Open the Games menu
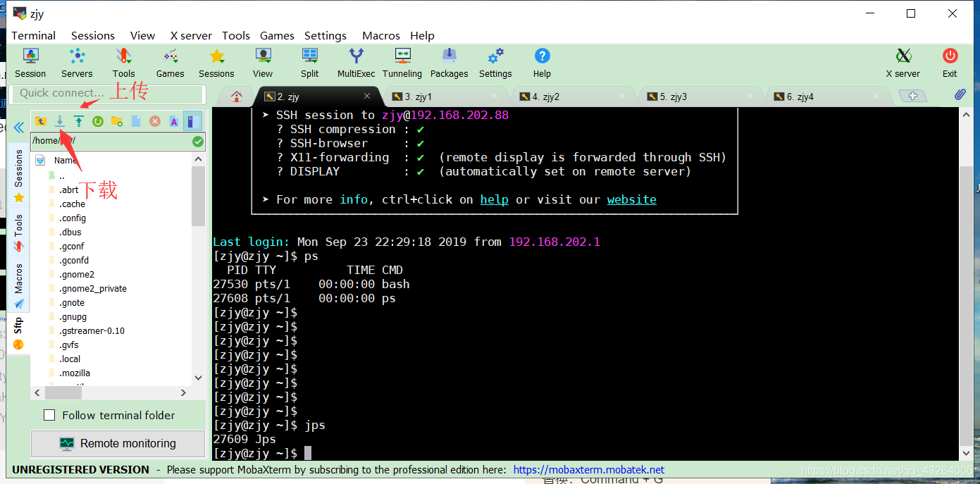 click(x=277, y=35)
